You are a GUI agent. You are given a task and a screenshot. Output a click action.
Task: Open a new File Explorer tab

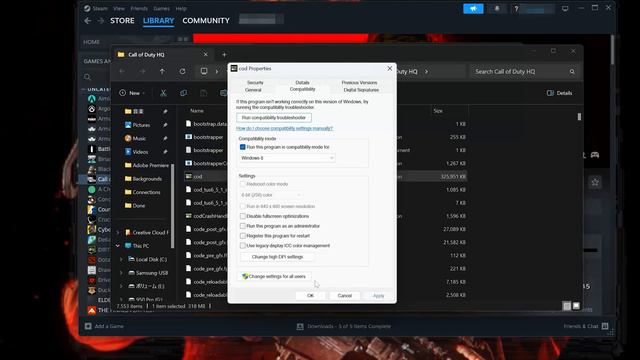point(224,54)
